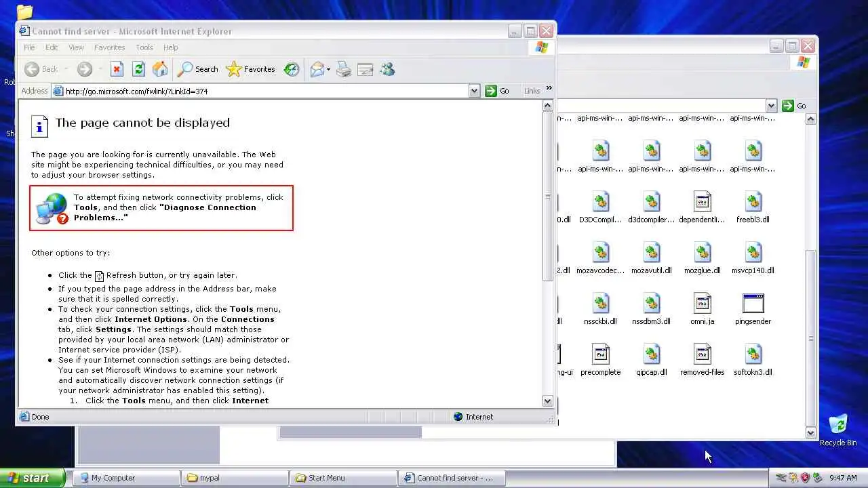The image size is (868, 488).
Task: Open the Favorites menu
Action: pyautogui.click(x=109, y=47)
